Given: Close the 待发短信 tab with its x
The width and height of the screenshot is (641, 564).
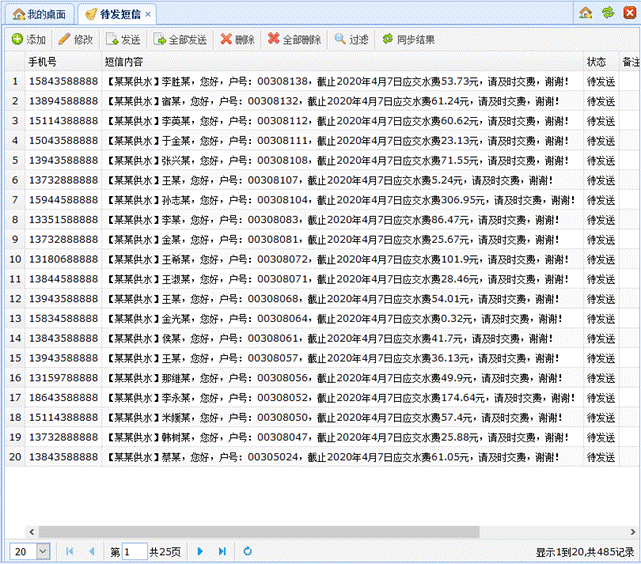Looking at the screenshot, I should click(x=148, y=15).
